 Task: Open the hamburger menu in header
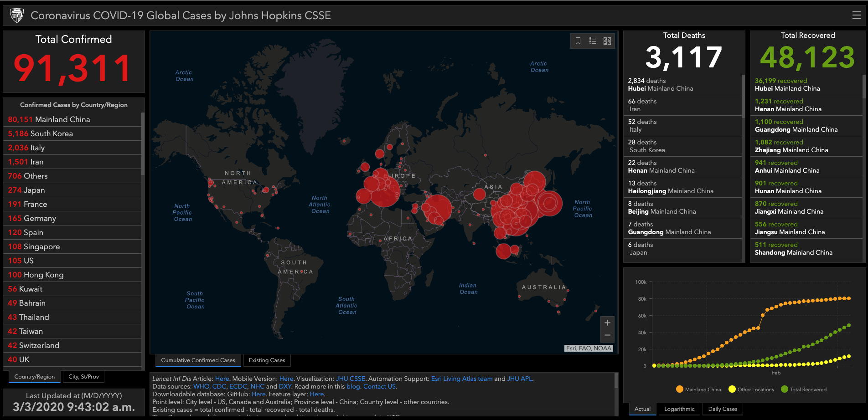click(x=856, y=15)
